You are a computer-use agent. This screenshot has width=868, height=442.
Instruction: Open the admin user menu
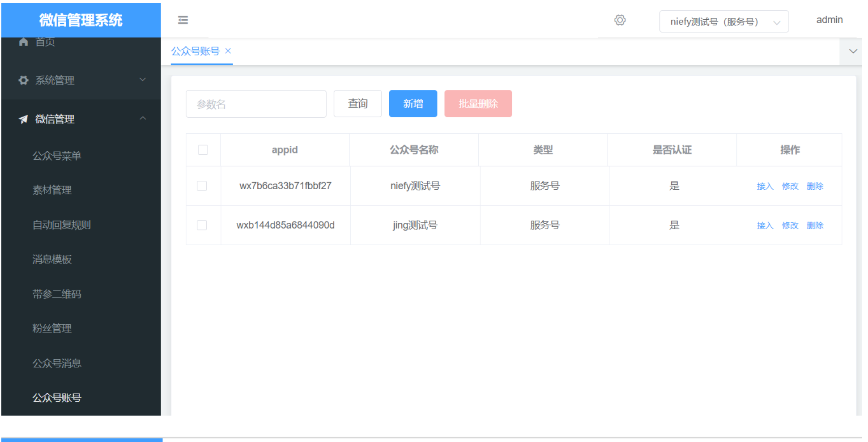(x=830, y=20)
